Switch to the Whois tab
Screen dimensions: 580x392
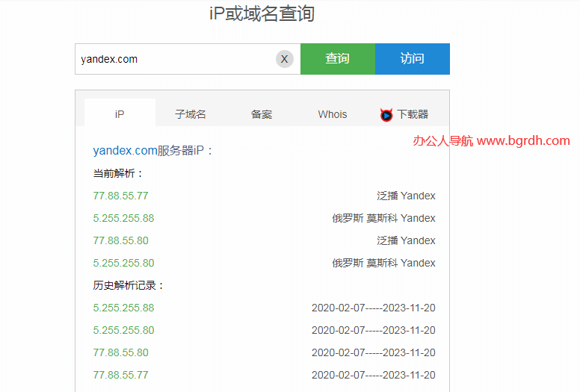[x=333, y=114]
